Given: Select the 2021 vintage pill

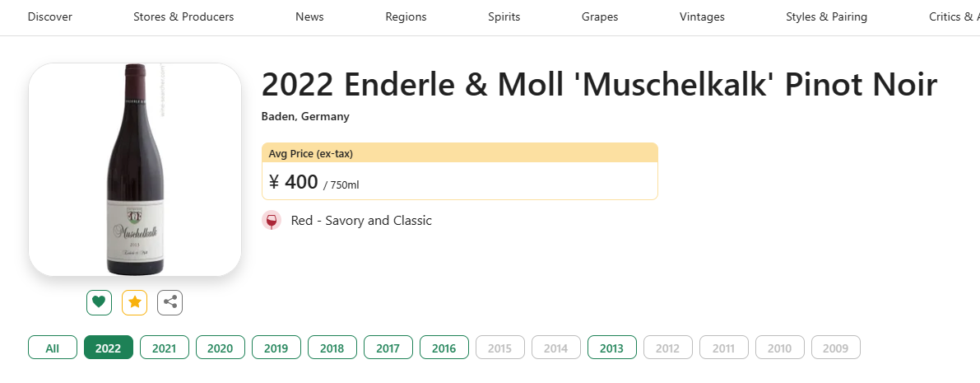Looking at the screenshot, I should pos(165,348).
